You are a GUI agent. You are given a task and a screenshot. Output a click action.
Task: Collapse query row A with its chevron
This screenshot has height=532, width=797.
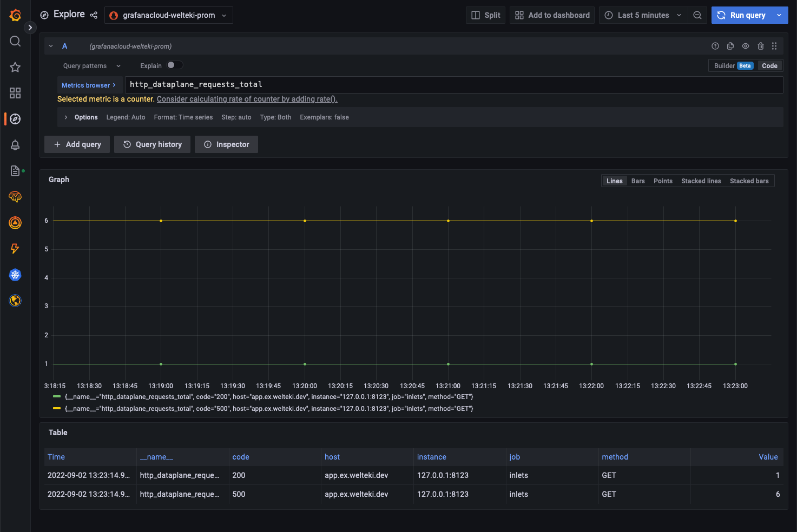coord(51,46)
